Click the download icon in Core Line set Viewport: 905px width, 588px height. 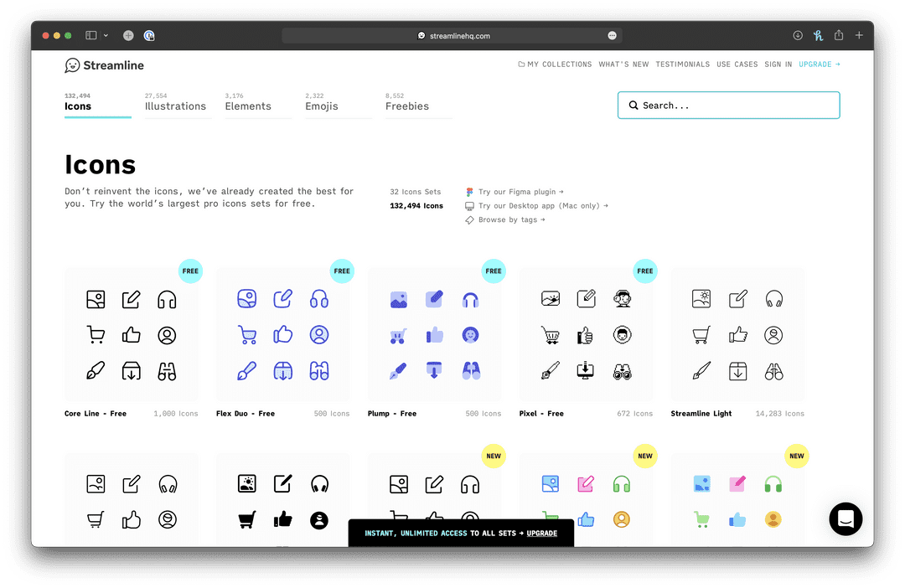[131, 370]
